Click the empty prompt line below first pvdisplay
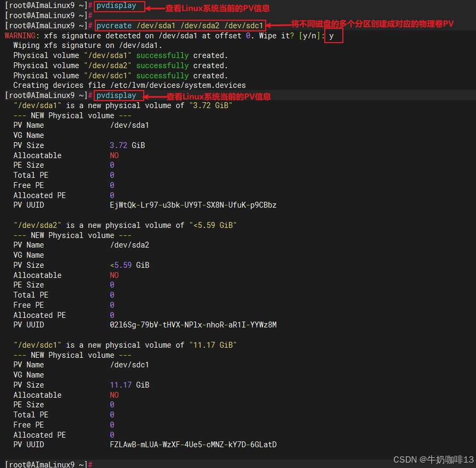 click(x=48, y=15)
